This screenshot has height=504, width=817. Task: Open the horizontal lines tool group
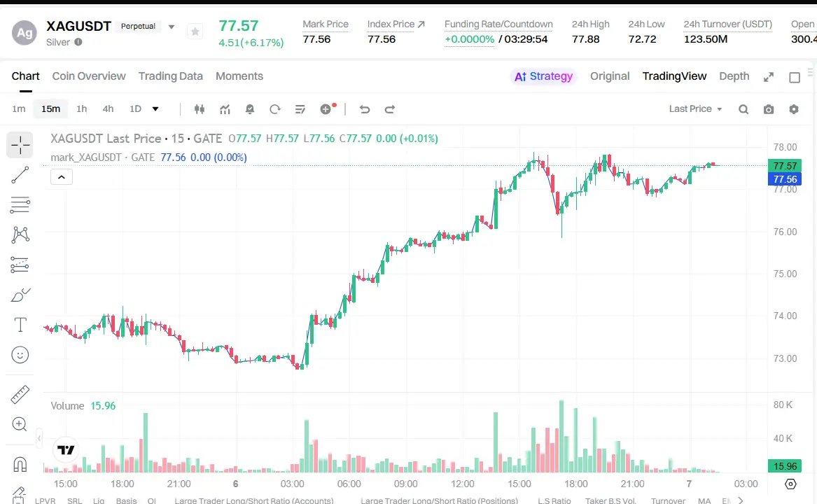(x=20, y=205)
